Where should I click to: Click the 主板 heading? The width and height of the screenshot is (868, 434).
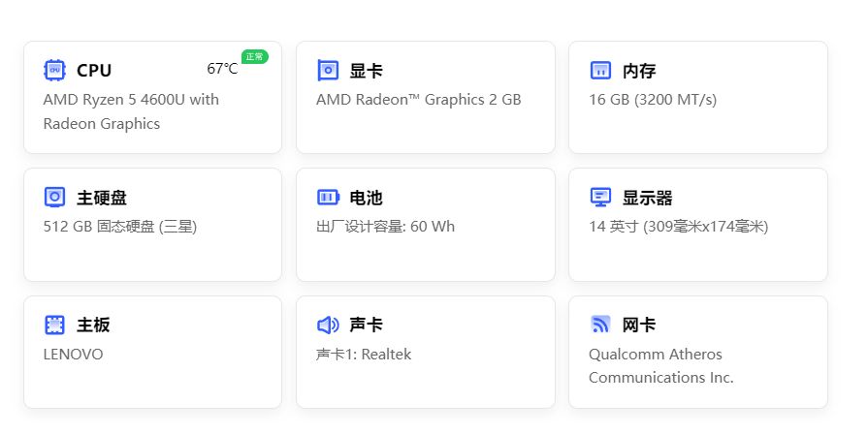coord(93,325)
